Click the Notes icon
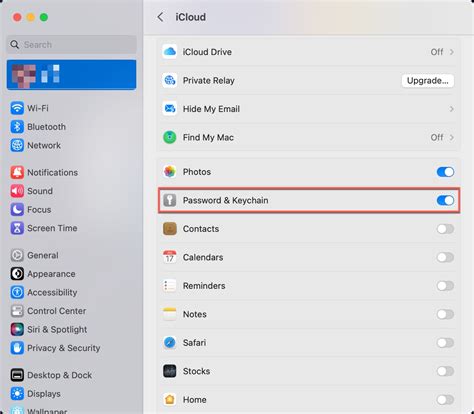 170,314
